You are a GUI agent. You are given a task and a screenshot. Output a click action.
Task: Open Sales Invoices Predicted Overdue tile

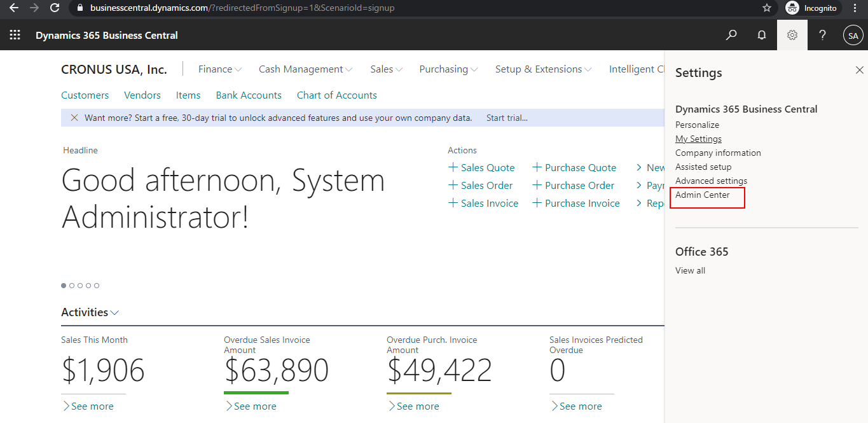coord(558,370)
